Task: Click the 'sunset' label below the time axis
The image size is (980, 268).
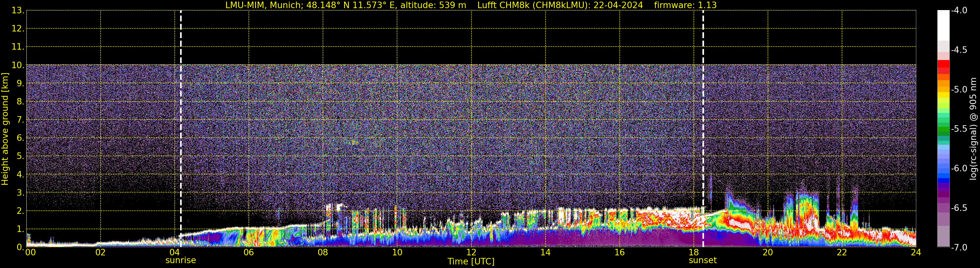Action: [x=703, y=261]
